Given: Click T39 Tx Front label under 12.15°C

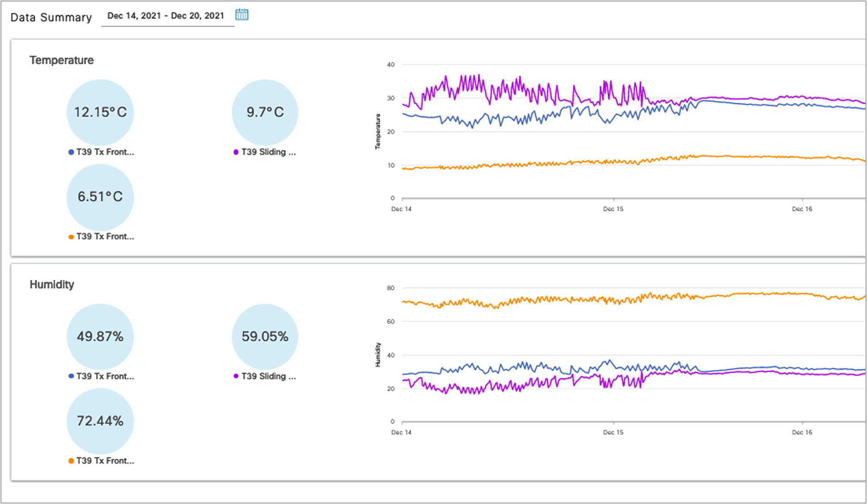Looking at the screenshot, I should (105, 152).
